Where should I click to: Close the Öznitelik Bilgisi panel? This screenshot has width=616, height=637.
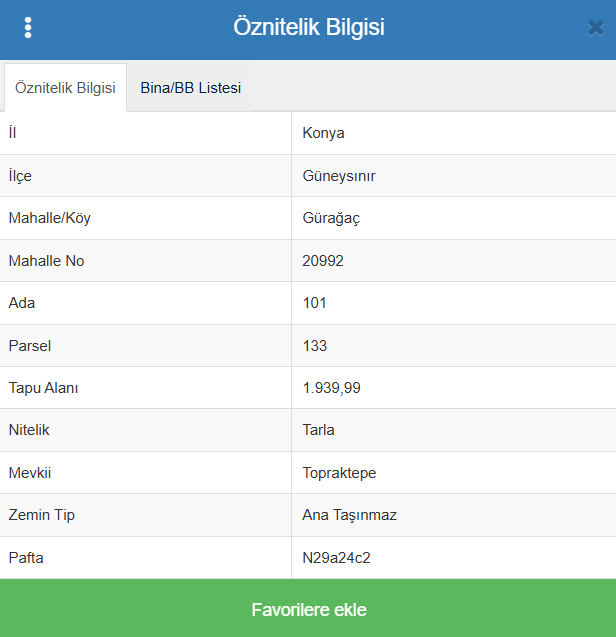[x=596, y=28]
